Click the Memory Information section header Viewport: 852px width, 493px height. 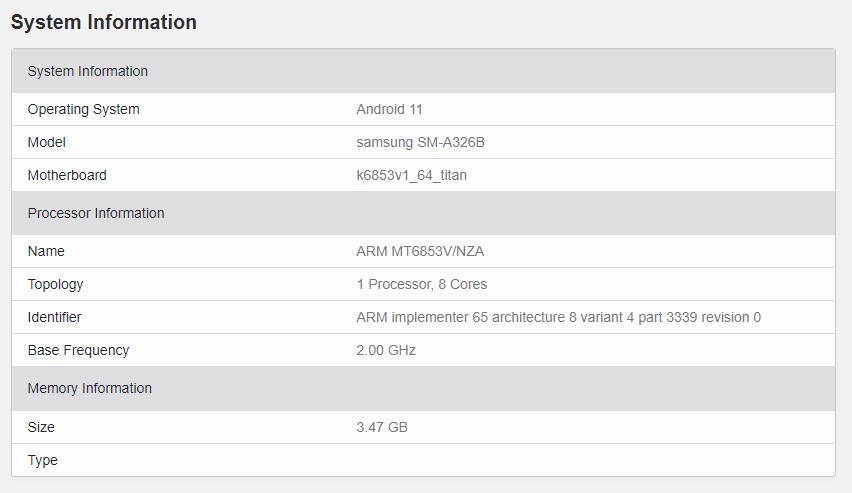point(90,388)
